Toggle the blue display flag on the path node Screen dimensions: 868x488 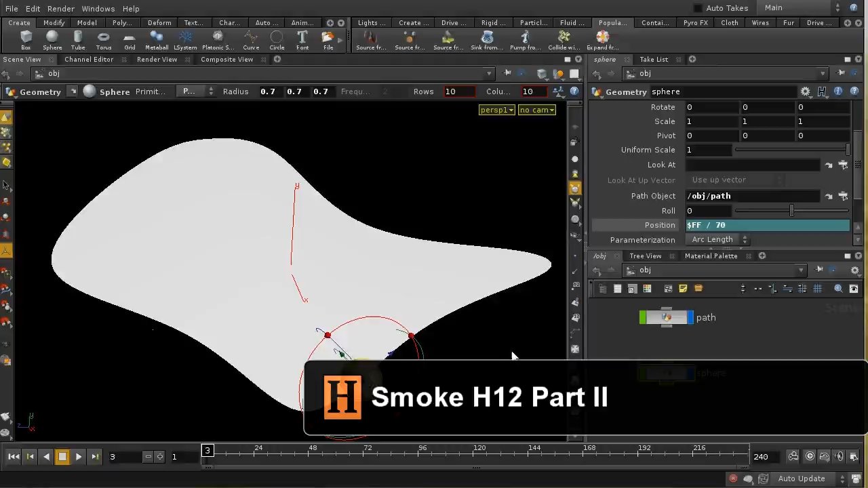tap(690, 317)
